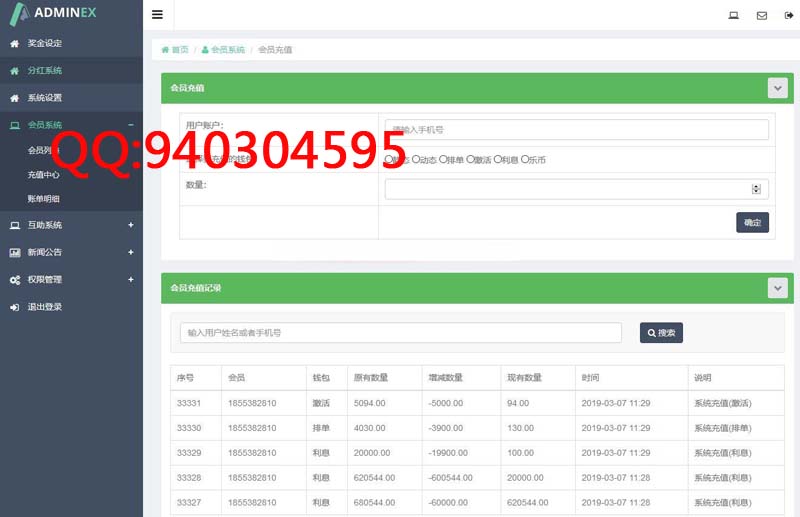Click the hamburger menu toggle icon

157,15
